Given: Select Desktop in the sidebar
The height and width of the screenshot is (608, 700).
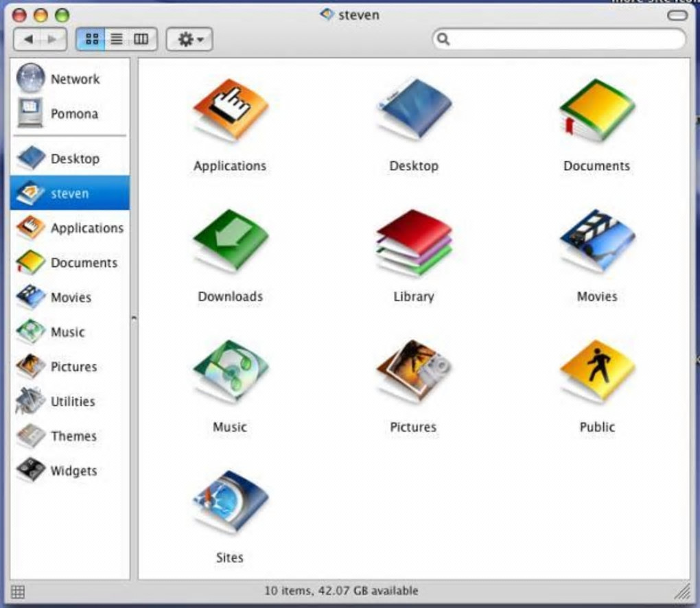Looking at the screenshot, I should coord(70,159).
